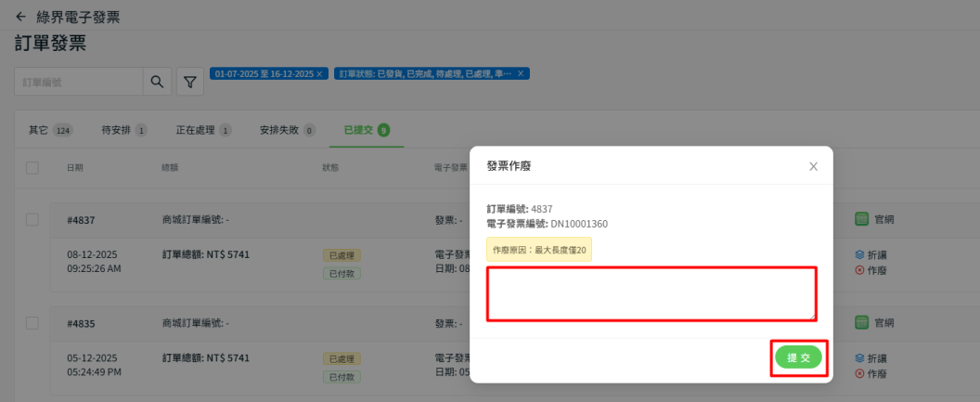Switch to the 其它 tab
Viewport: 980px width, 402px height.
(50, 130)
